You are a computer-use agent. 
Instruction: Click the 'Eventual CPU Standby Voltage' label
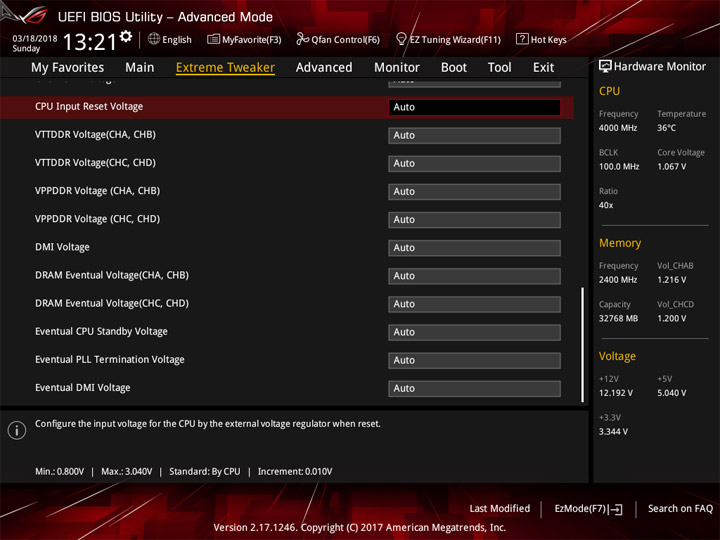coord(101,332)
